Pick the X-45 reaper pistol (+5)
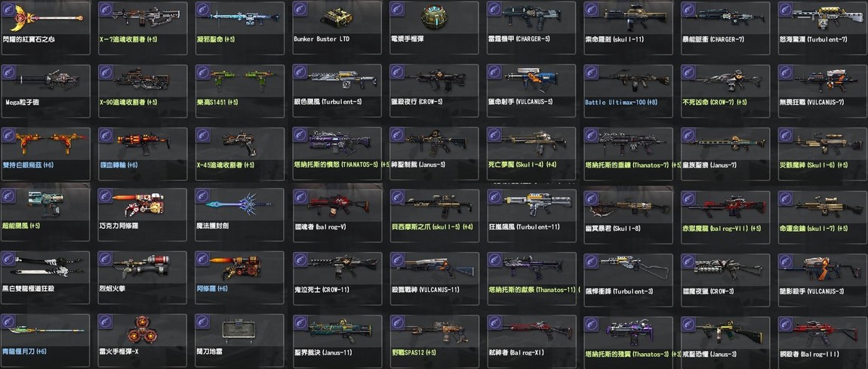The width and height of the screenshot is (868, 369). click(x=240, y=154)
